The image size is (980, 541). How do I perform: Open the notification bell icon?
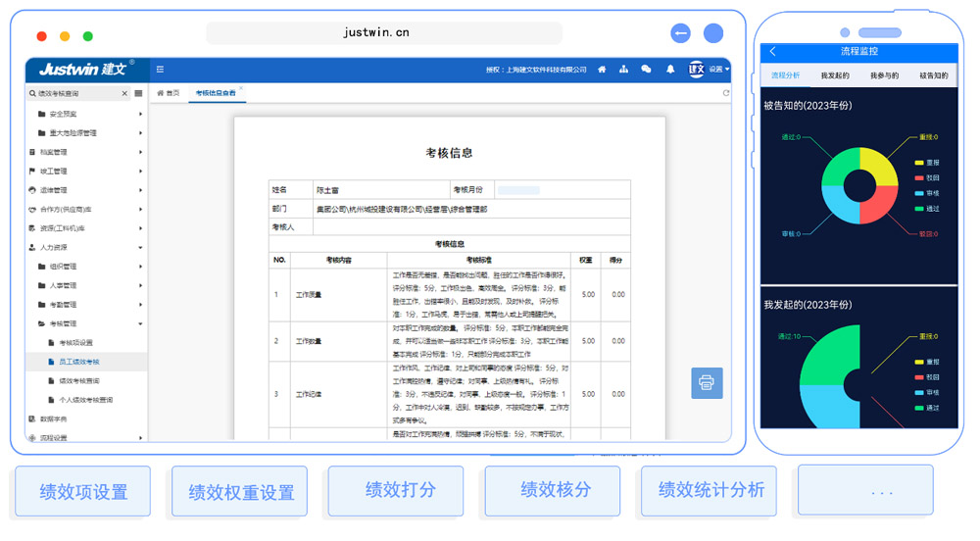click(x=670, y=70)
